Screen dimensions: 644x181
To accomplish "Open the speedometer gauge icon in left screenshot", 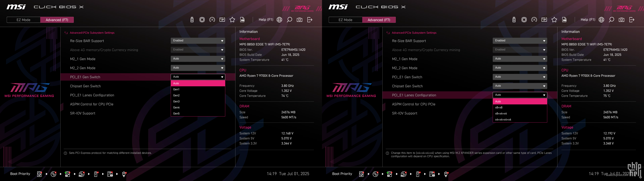I will tap(212, 20).
